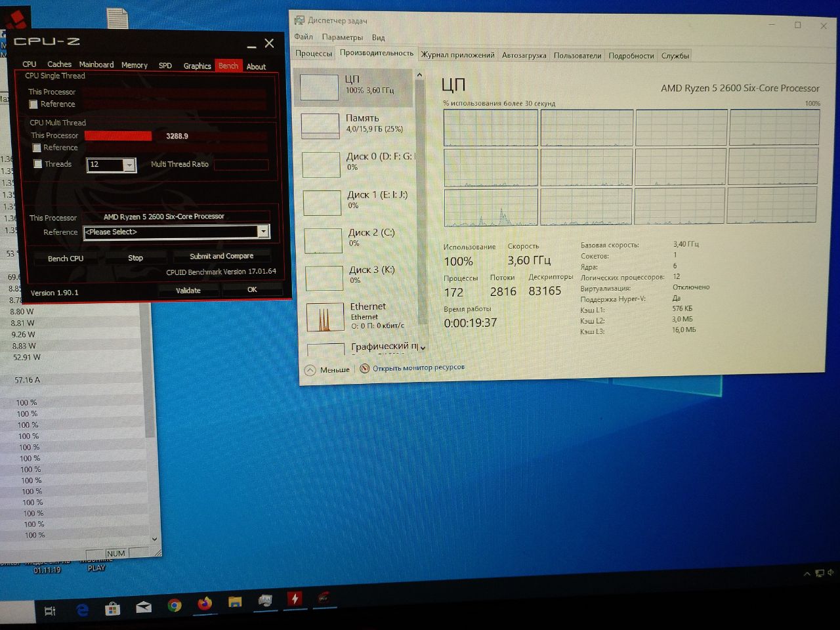Click the Bench CPU button

point(66,259)
